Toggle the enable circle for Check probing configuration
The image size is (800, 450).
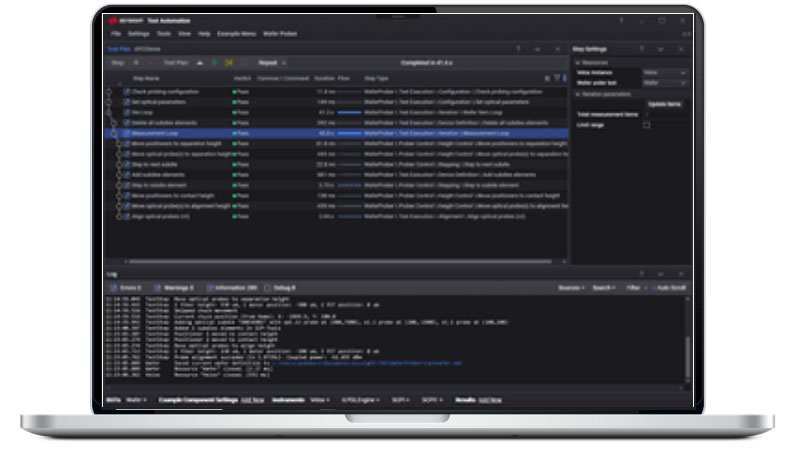[x=109, y=92]
